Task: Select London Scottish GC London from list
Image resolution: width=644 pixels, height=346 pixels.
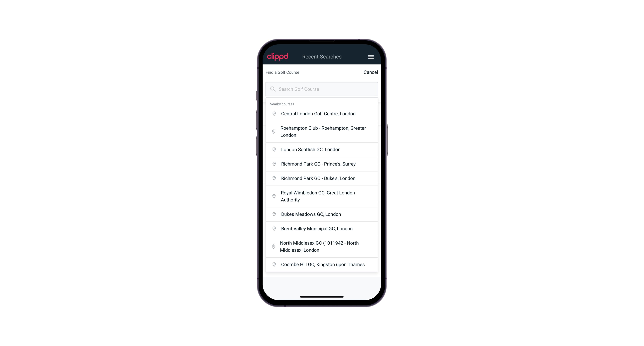Action: click(322, 149)
